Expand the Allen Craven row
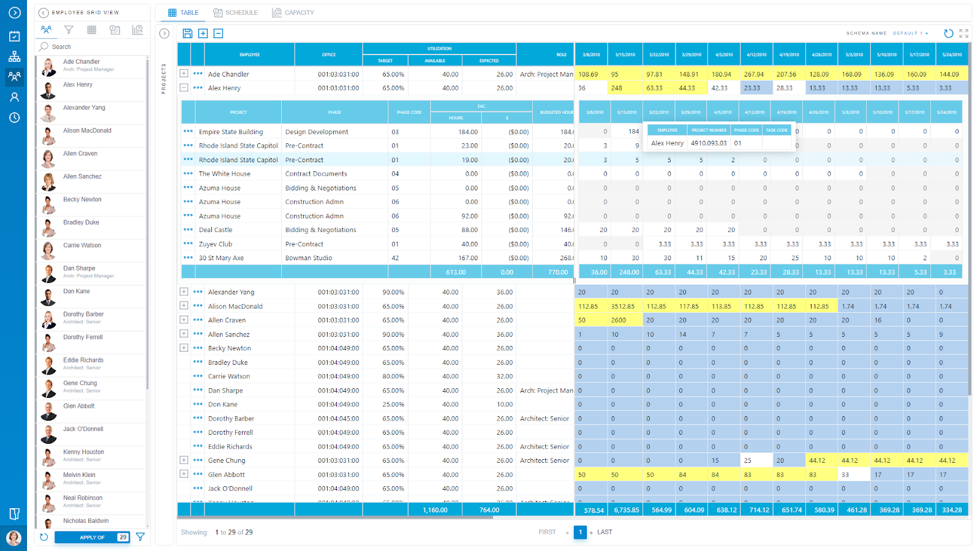Image resolution: width=980 pixels, height=551 pixels. [x=184, y=320]
